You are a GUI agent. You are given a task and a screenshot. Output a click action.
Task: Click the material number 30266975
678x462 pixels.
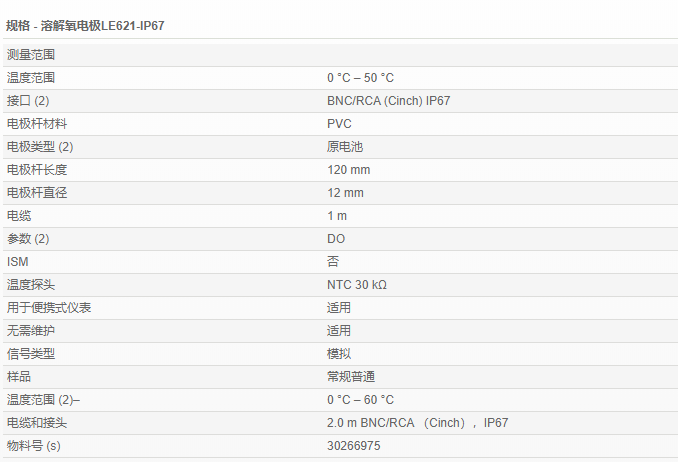(353, 446)
